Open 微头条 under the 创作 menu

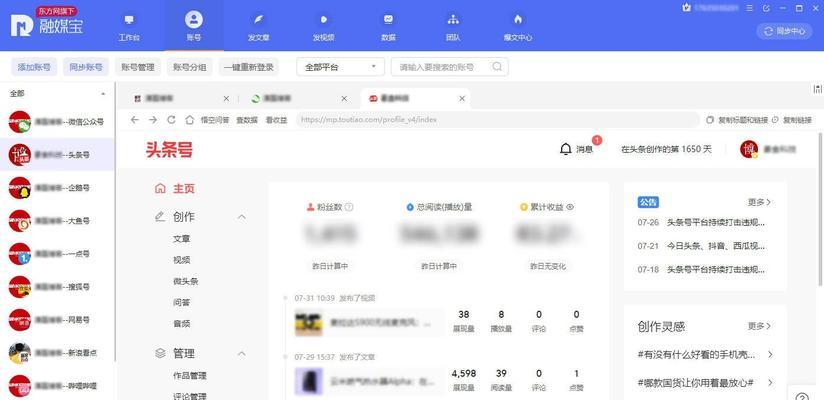click(186, 281)
